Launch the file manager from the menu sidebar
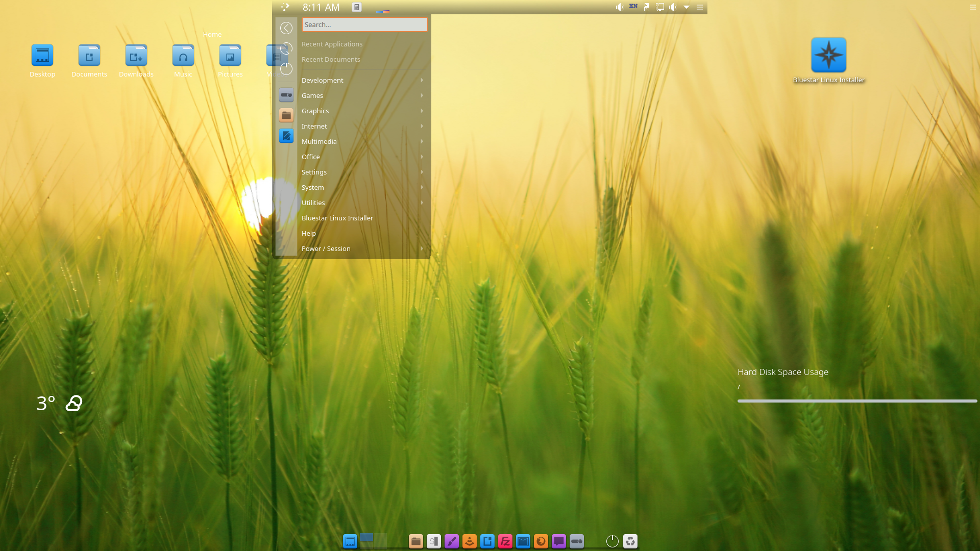980x551 pixels. click(286, 115)
